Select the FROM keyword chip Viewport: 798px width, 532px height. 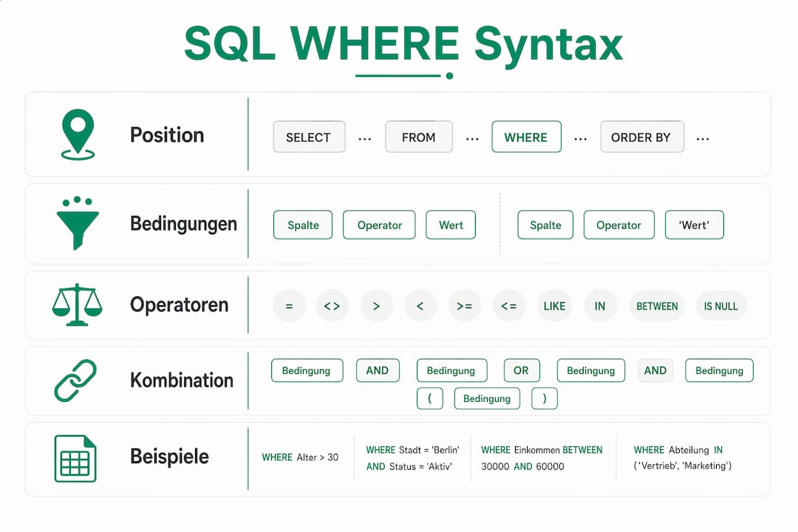coord(419,137)
